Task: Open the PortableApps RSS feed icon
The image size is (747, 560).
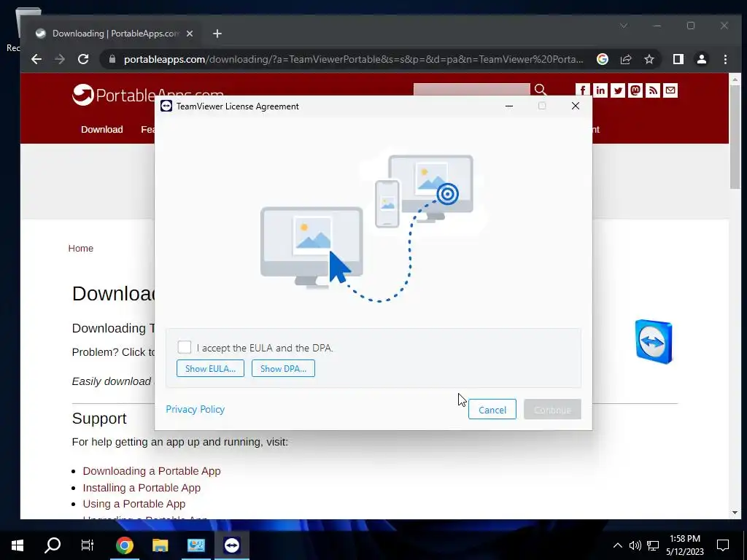Action: click(653, 90)
